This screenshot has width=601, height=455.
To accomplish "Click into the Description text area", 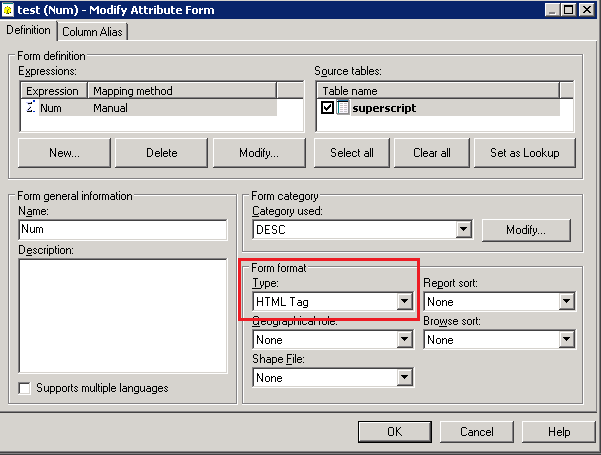I will click(123, 316).
